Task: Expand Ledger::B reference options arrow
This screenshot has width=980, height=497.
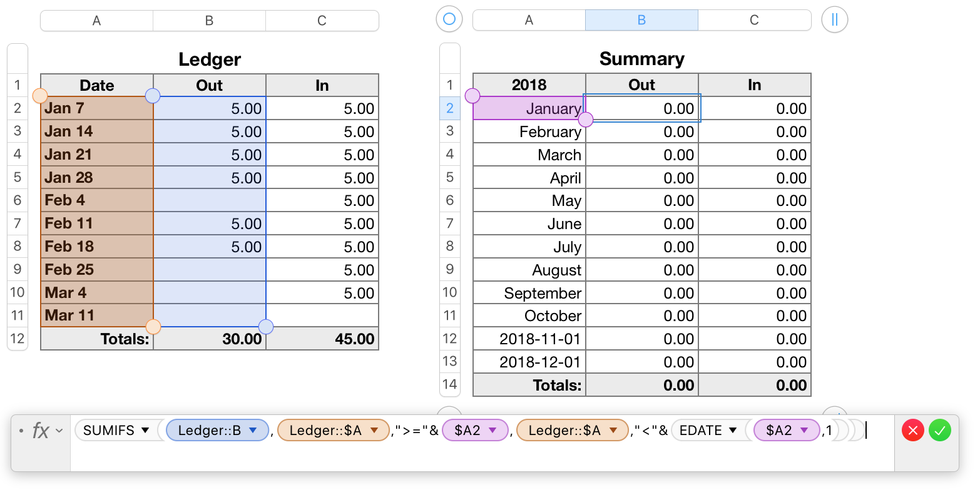Action: click(x=253, y=431)
